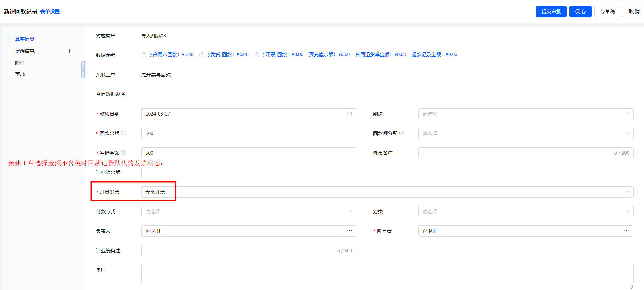Focus the 计业绩备注 input field

tap(249, 251)
